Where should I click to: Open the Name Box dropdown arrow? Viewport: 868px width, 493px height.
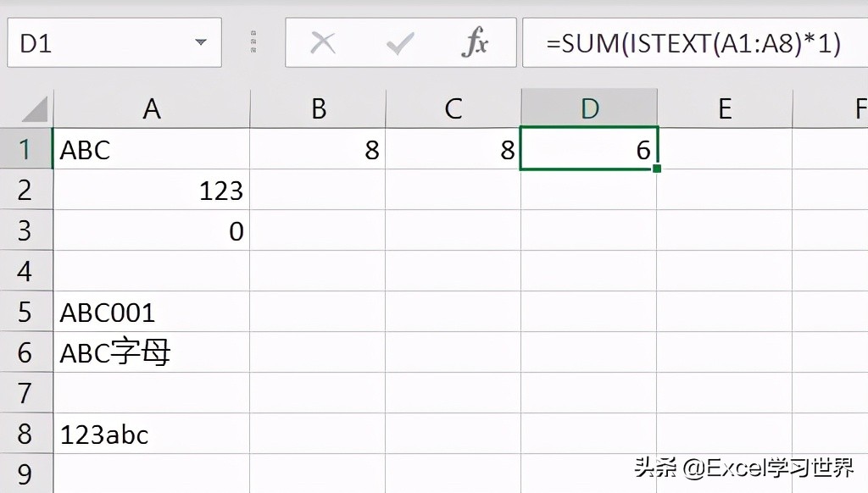[200, 42]
